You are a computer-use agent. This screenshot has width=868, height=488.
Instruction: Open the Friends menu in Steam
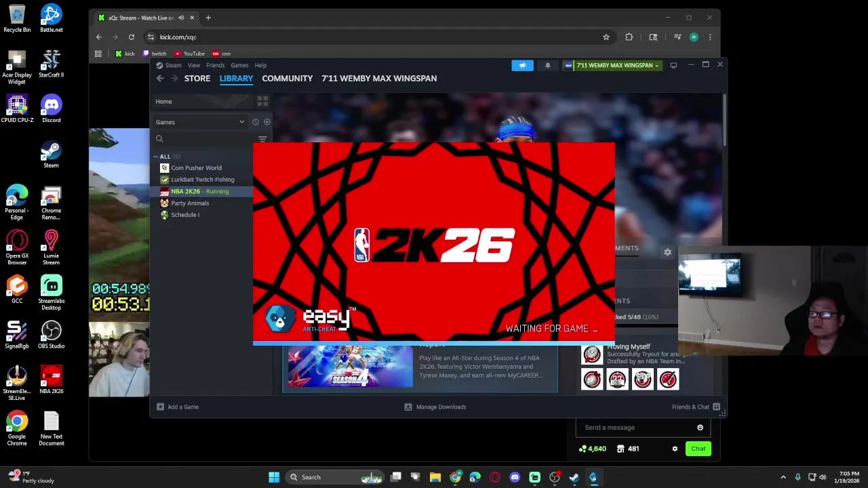215,65
